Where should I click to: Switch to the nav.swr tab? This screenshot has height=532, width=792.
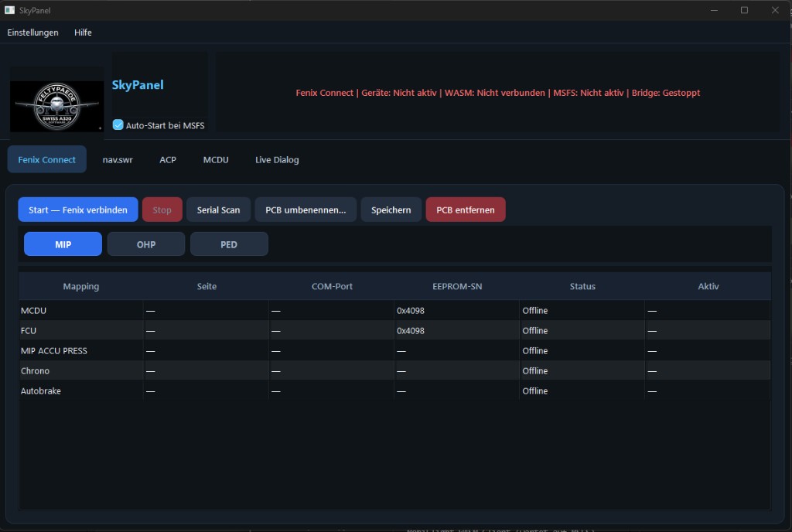118,159
